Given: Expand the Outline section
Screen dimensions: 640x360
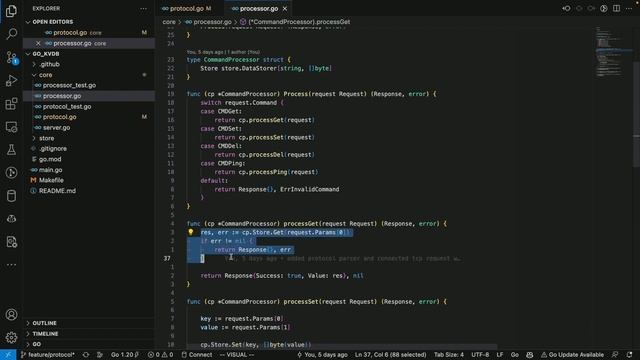Looking at the screenshot, I should pos(44,323).
